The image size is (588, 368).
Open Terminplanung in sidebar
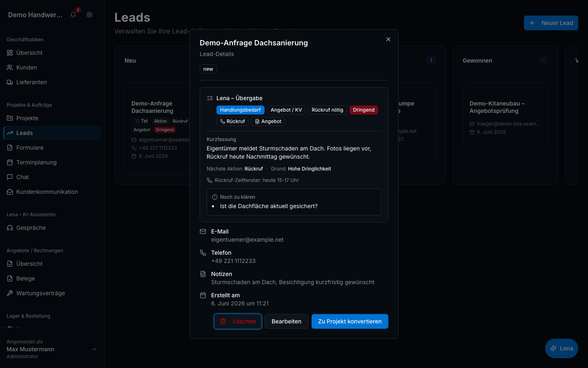[52, 162]
